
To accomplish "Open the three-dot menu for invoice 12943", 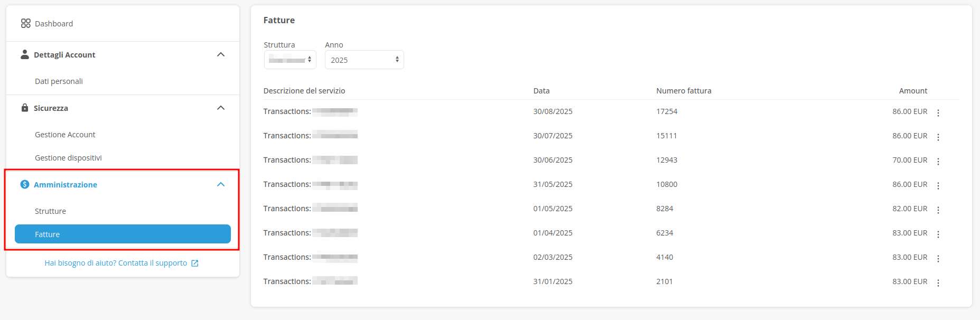I will [938, 161].
